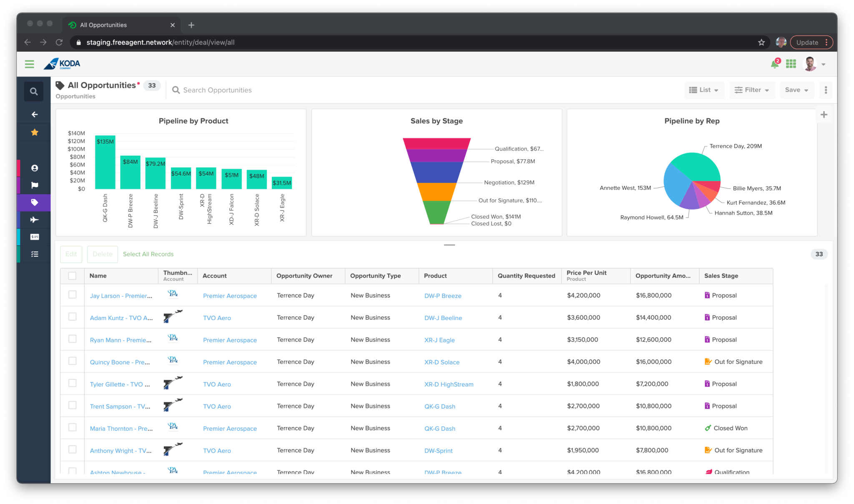The height and width of the screenshot is (504, 854).
Task: Open the notifications bell
Action: tap(774, 64)
